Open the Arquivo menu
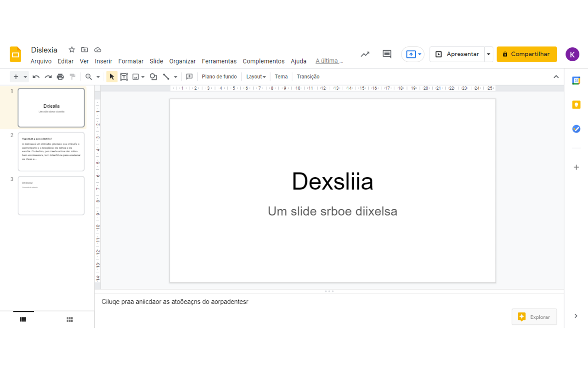Viewport: 588px width, 368px height. (x=41, y=61)
